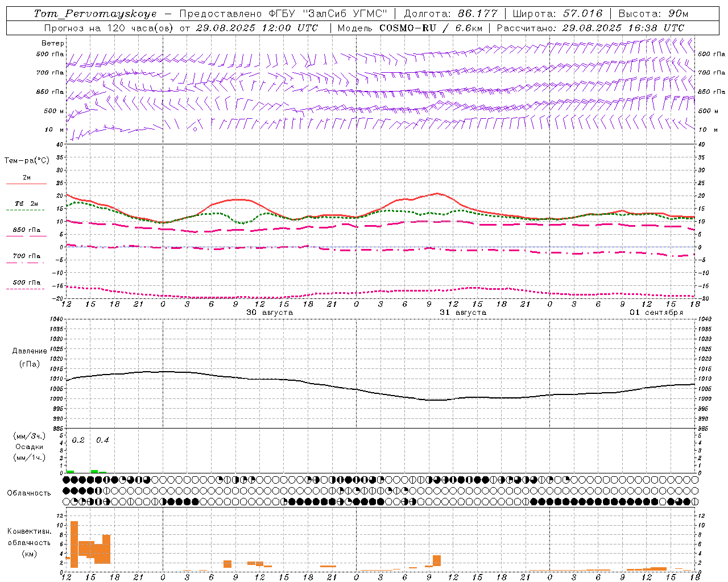Screen dimensions: 728x582
Task: Click the computed time 29.08.2025 16:38 UTC
Action: point(623,28)
